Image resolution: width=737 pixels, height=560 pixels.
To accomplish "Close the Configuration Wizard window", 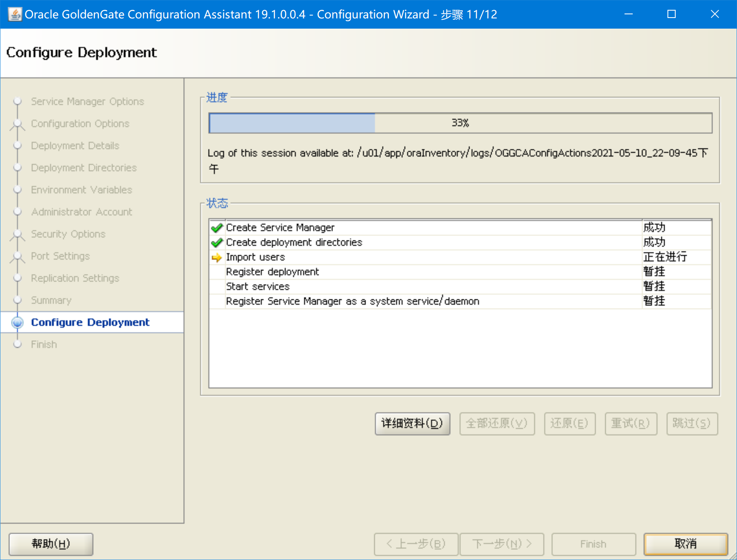I will click(x=715, y=14).
